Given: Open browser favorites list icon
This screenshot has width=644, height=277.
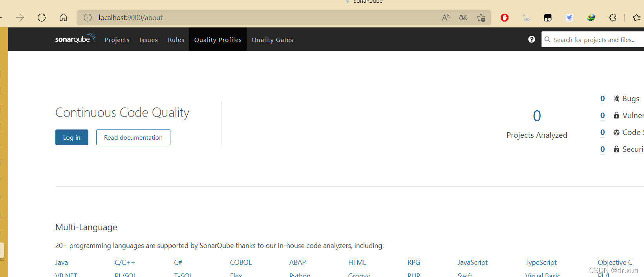Looking at the screenshot, I should point(637,17).
